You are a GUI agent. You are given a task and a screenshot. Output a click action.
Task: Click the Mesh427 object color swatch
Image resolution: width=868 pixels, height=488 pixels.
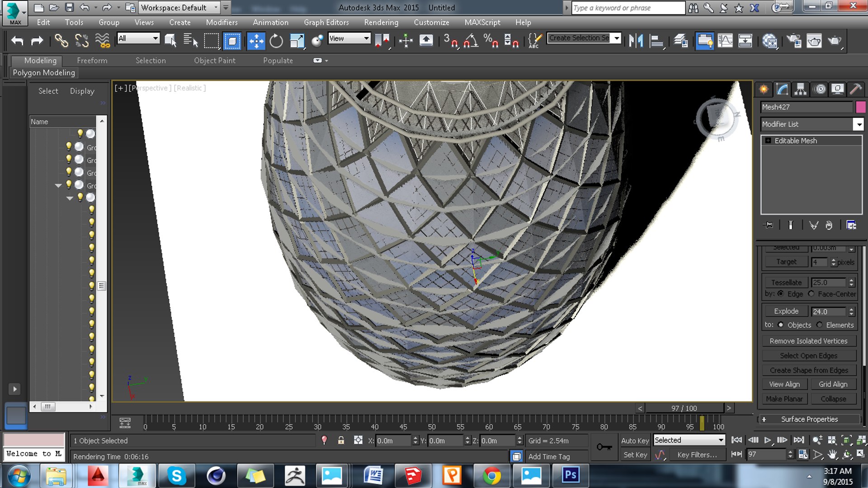(860, 107)
